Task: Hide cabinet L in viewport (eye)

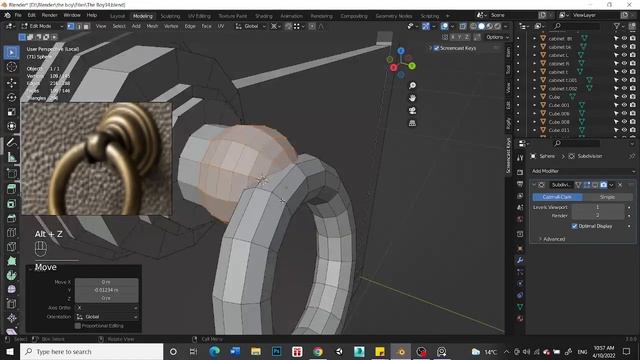Action: point(624,55)
